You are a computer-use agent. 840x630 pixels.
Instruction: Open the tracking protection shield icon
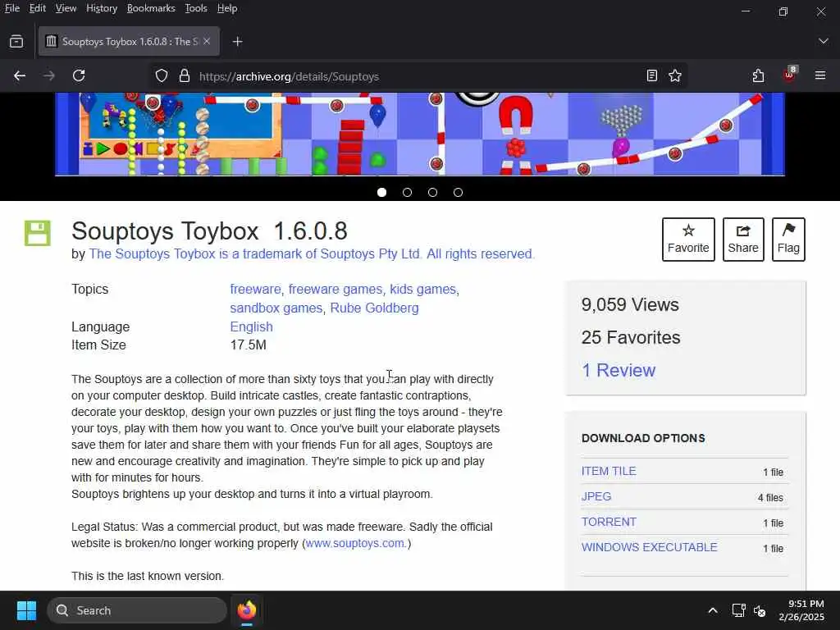pyautogui.click(x=162, y=76)
